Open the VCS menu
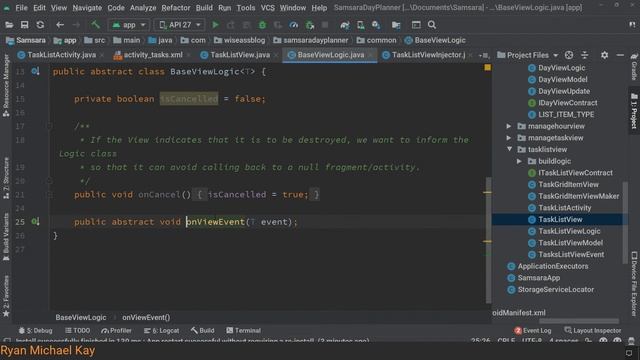Viewport: 640px width, 360px height. (268, 7)
